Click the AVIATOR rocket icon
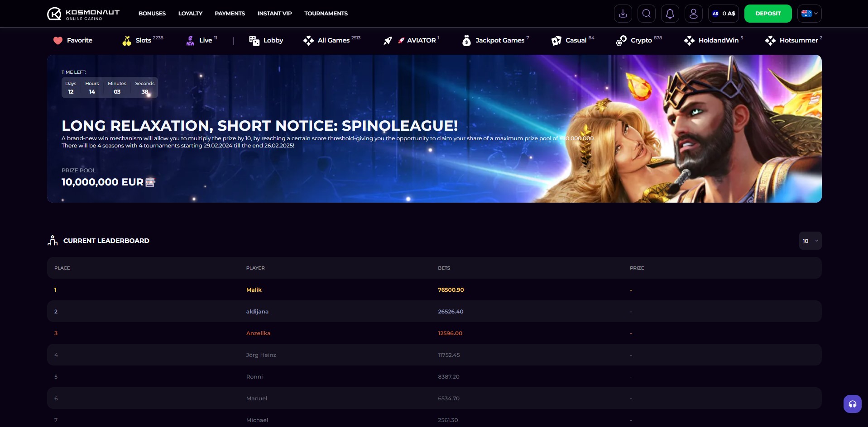Screen dimensions: 868x427 point(388,41)
